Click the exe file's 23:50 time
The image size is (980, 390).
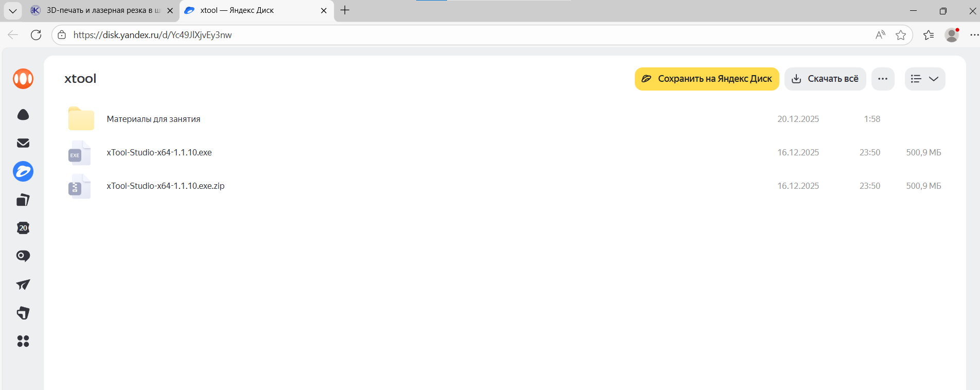(x=870, y=152)
